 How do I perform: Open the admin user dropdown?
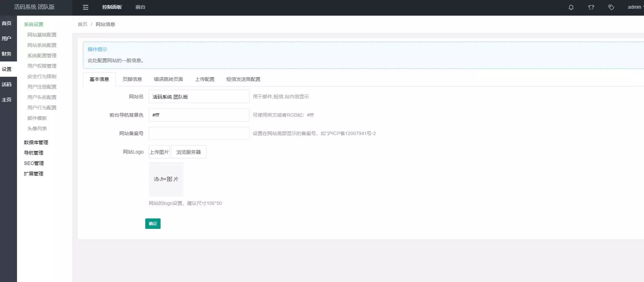635,7
